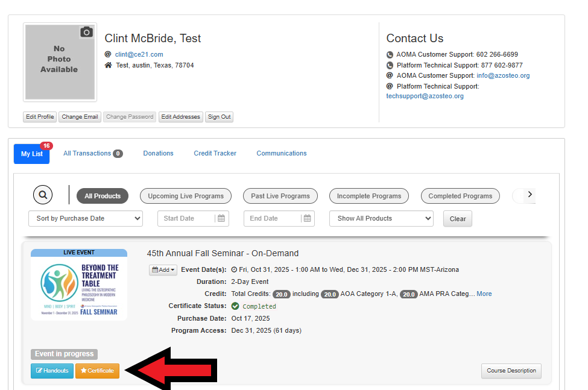Click the camera icon on profile photo
The height and width of the screenshot is (390, 588).
(x=86, y=32)
